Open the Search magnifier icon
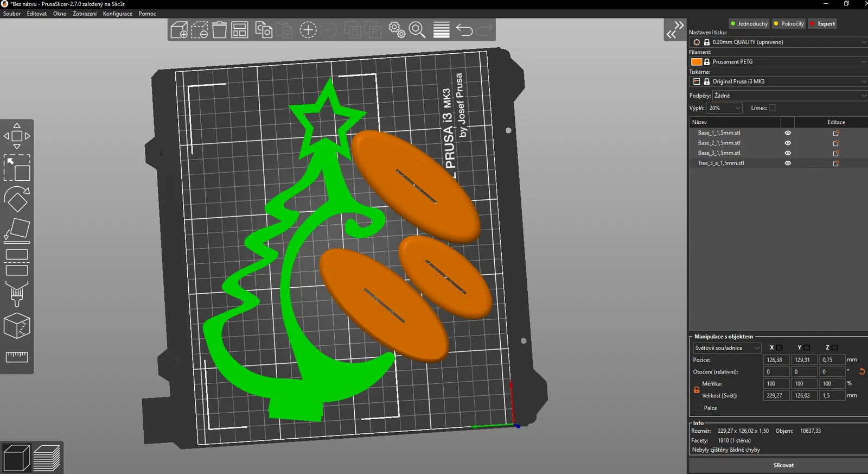 coord(417,30)
